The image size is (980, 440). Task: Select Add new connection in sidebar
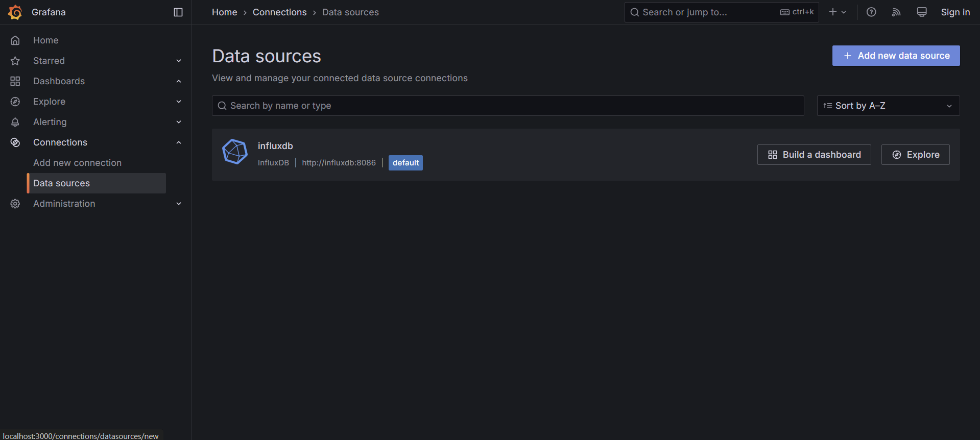78,163
